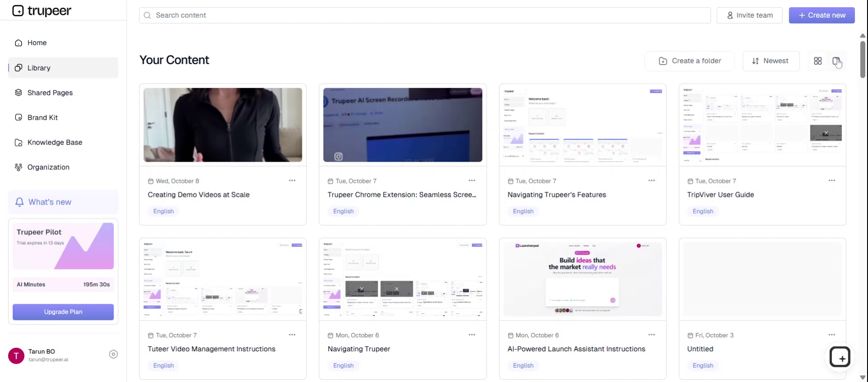Viewport: 868px width, 382px height.
Task: Click the Untitled content title
Action: tap(700, 349)
